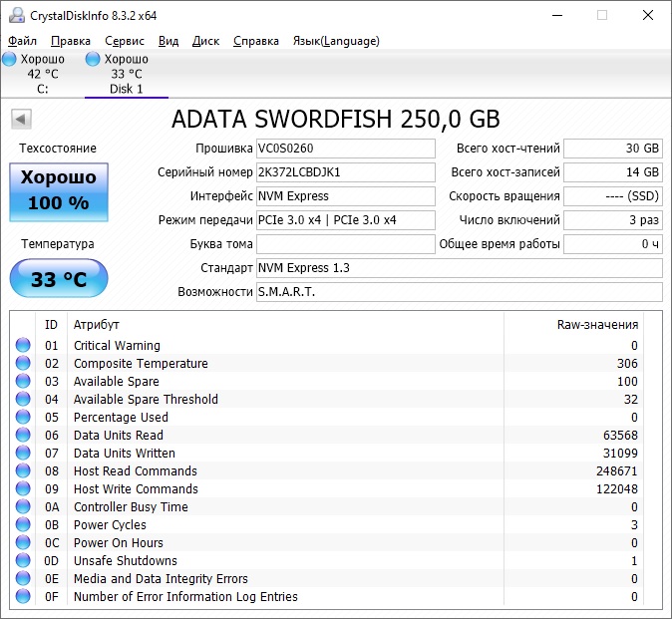Click the ID column header
Screen dimensions: 672x619
(51, 324)
